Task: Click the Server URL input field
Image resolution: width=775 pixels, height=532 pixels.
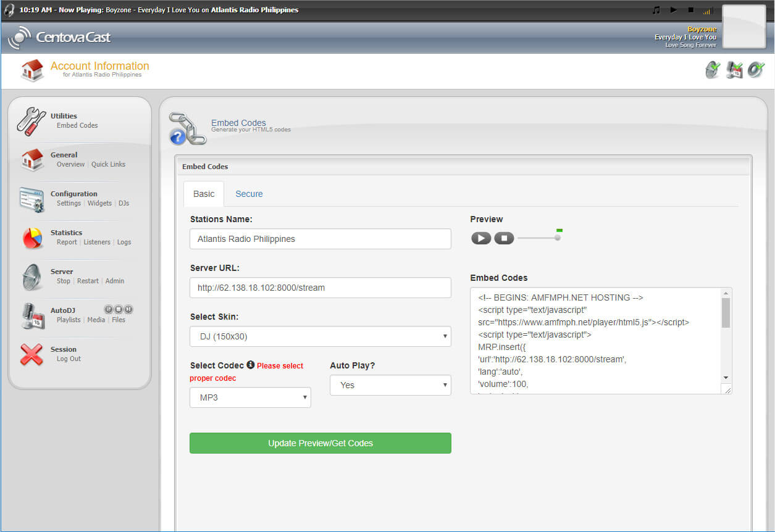Action: tap(320, 288)
